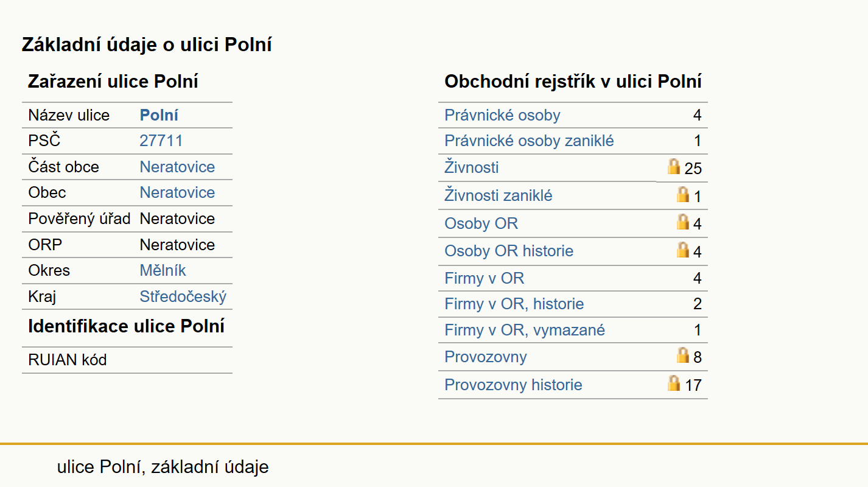Open the Živnosti link
Screen dimensions: 868x487
472,167
